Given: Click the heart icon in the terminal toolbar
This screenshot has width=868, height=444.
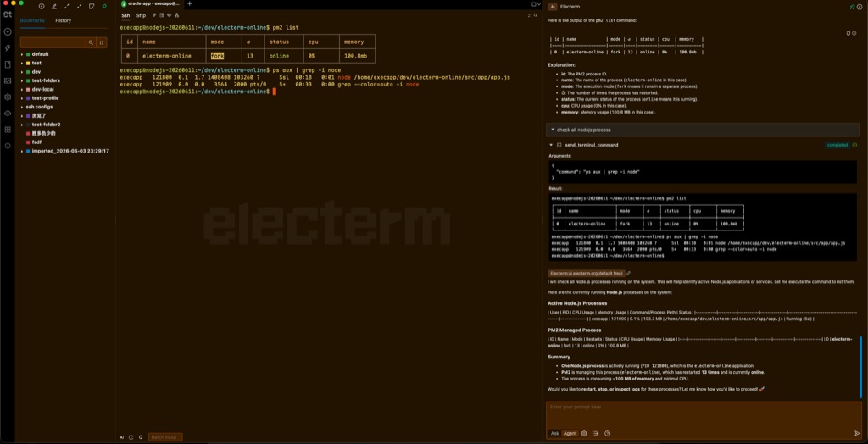Looking at the screenshot, I should point(169,15).
